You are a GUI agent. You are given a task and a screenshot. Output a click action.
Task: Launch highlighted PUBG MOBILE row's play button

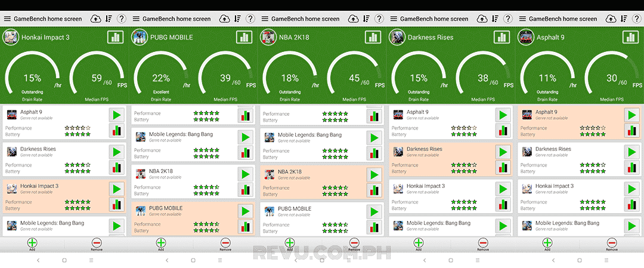(x=246, y=211)
